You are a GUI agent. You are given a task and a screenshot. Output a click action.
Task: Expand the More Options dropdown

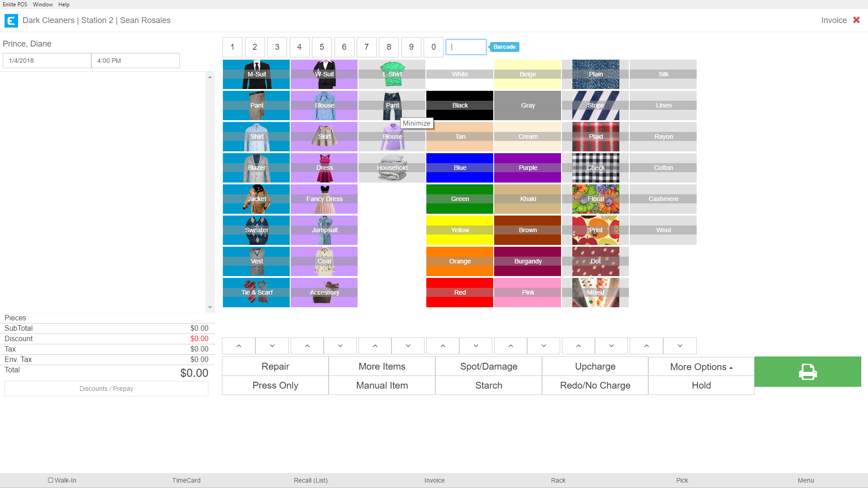pos(701,367)
